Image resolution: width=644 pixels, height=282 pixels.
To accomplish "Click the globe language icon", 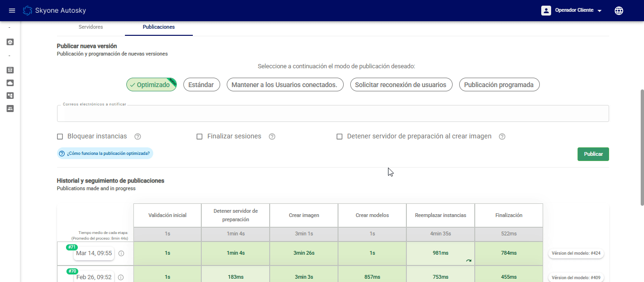I will pos(619,10).
